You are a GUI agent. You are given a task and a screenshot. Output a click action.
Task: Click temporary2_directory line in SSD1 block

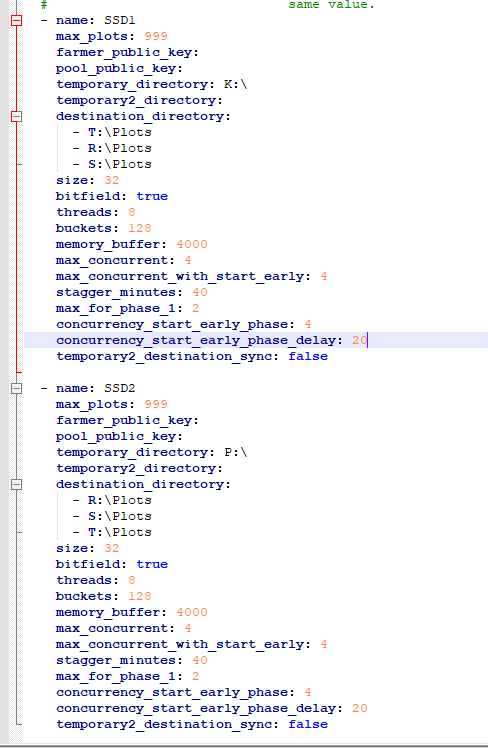point(139,101)
